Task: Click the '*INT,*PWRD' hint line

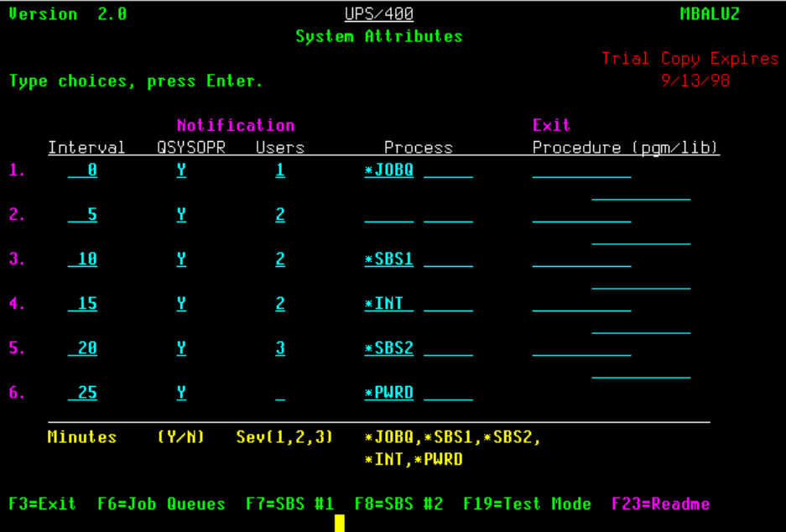Action: coord(414,459)
